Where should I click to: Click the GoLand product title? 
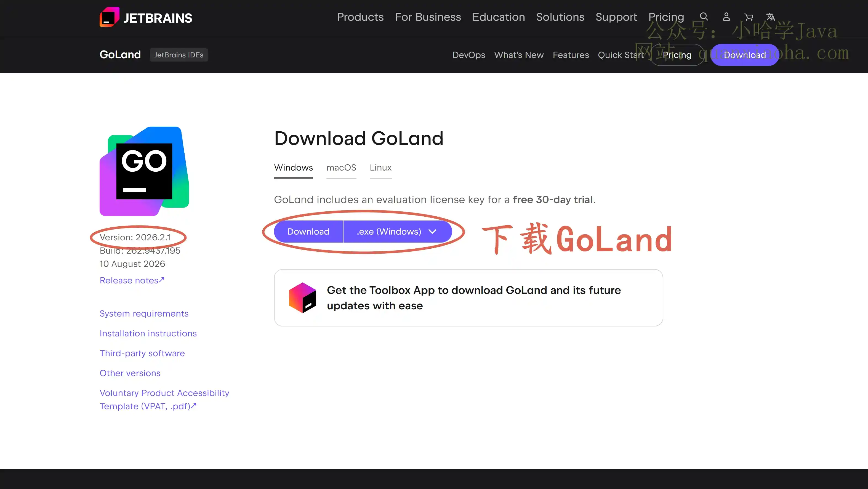[120, 55]
